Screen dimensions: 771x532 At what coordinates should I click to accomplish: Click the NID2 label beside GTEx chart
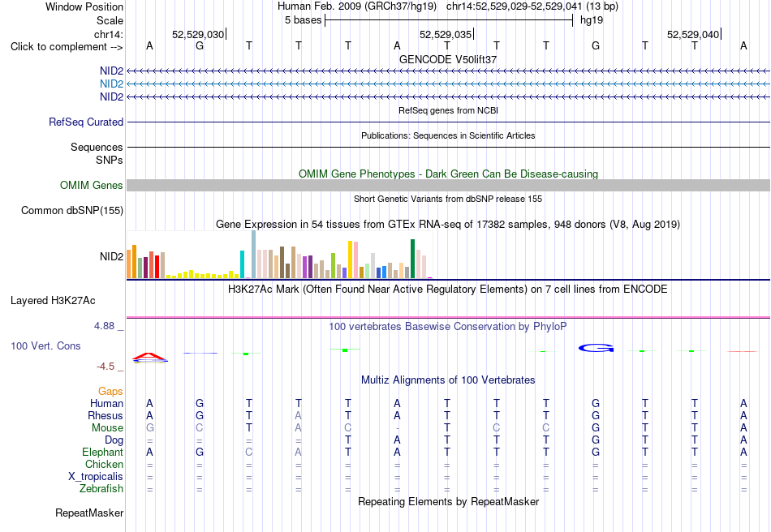click(112, 256)
